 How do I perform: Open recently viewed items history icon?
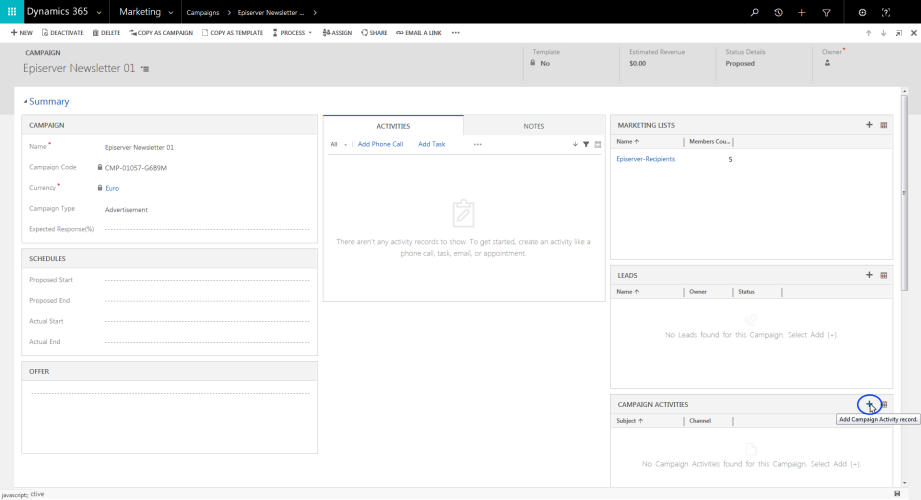(779, 12)
